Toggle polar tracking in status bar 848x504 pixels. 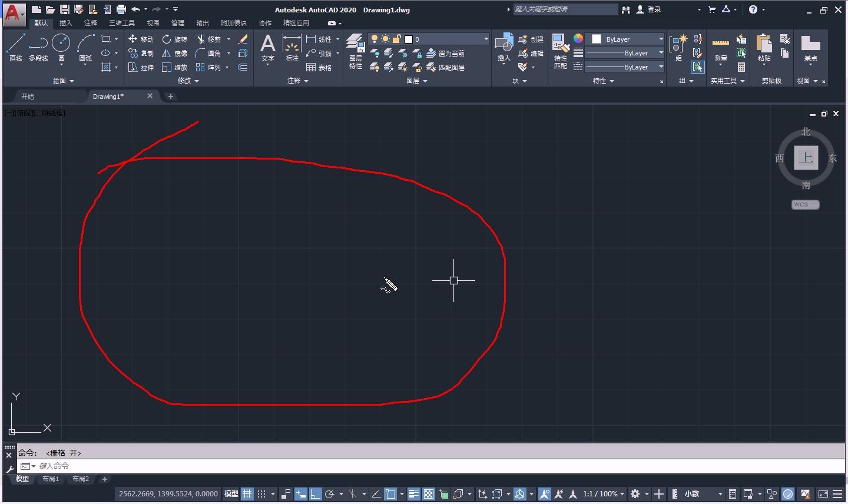(330, 494)
